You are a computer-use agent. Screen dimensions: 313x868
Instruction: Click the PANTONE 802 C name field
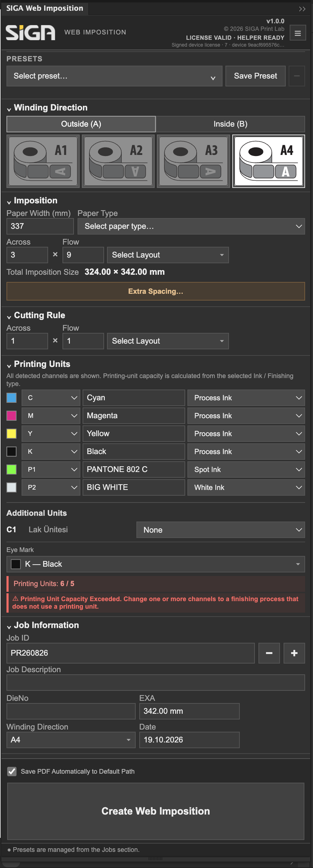[134, 470]
